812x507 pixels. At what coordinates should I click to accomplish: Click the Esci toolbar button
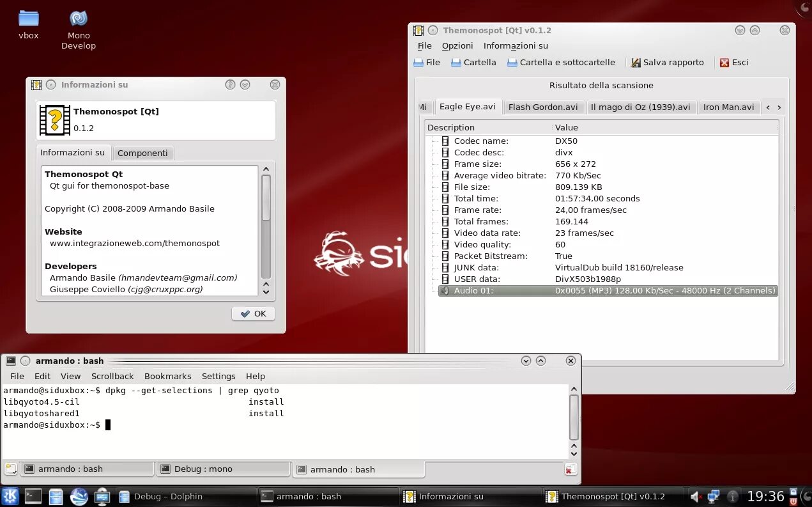point(733,63)
